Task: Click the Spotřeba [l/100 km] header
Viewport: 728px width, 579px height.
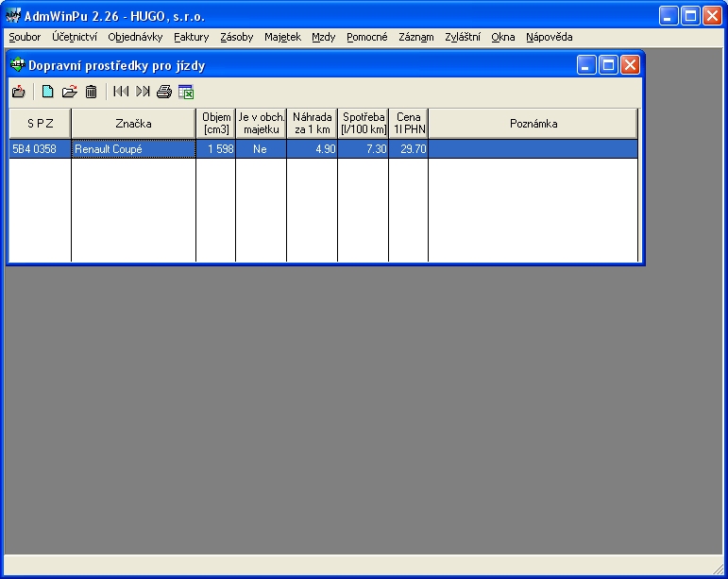Action: pos(364,124)
